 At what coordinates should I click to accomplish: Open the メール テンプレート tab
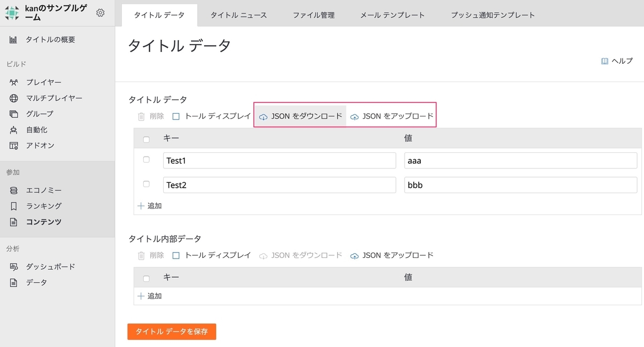click(393, 15)
